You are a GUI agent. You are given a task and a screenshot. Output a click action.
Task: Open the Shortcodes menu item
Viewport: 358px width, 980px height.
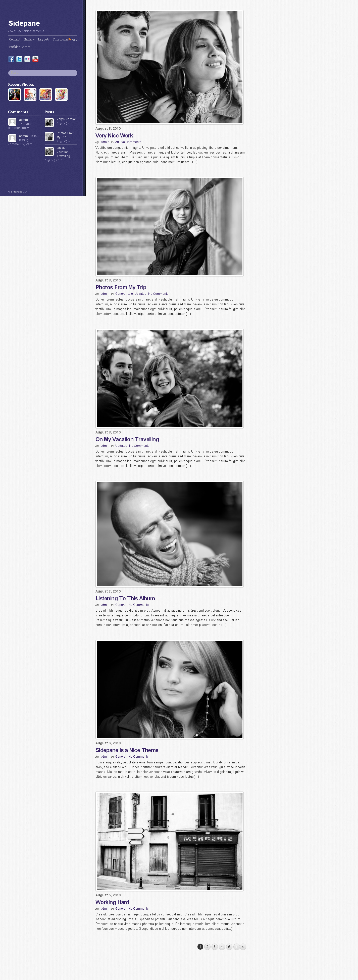point(61,39)
